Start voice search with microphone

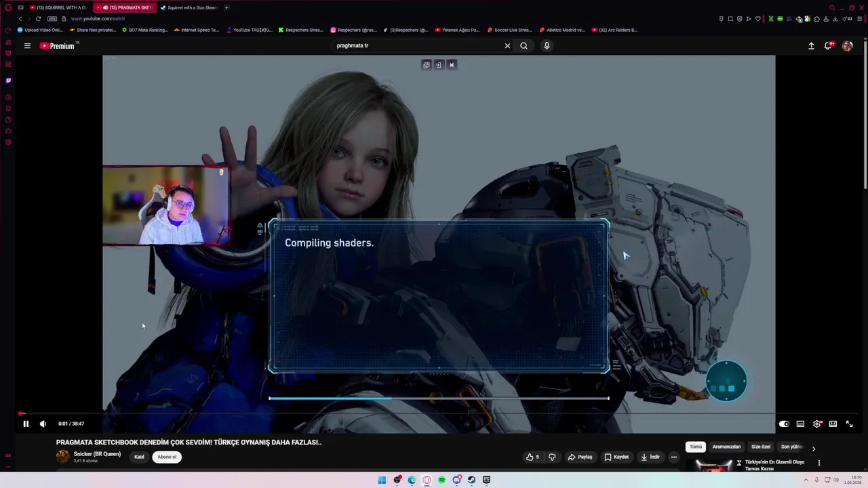pos(547,45)
